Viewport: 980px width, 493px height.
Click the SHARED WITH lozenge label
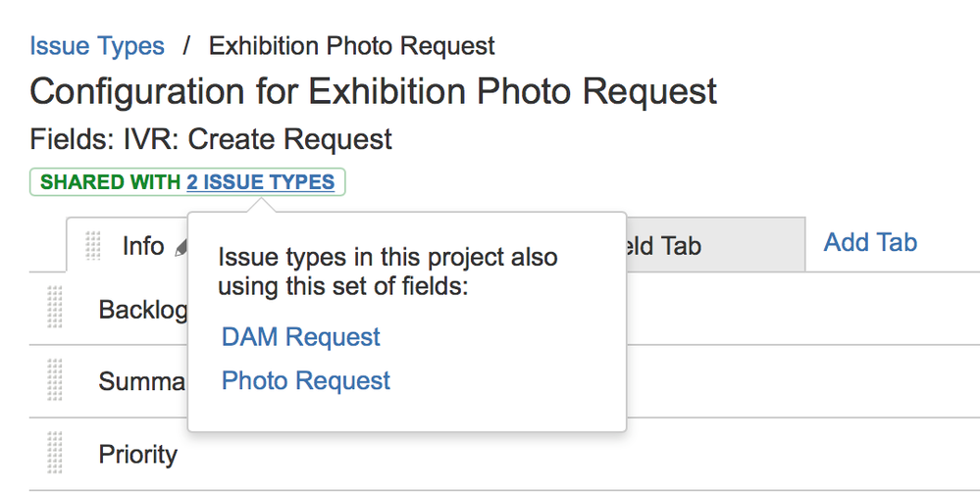[111, 182]
